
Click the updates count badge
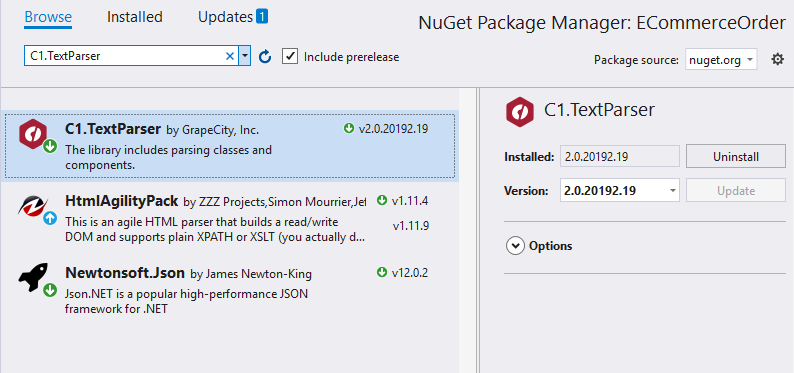(262, 17)
